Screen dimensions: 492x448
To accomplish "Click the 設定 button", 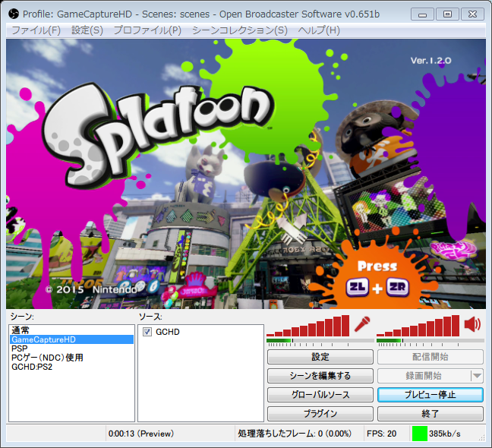I will [320, 357].
